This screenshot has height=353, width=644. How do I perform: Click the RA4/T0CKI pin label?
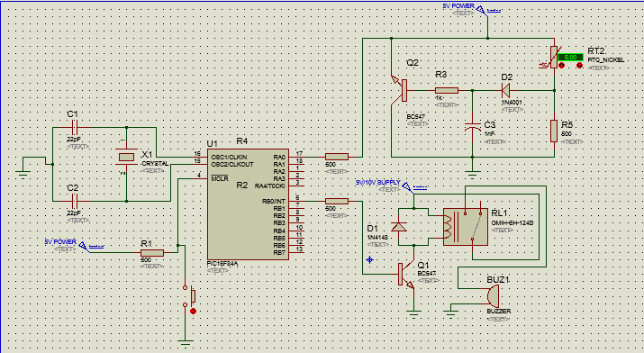(270, 186)
